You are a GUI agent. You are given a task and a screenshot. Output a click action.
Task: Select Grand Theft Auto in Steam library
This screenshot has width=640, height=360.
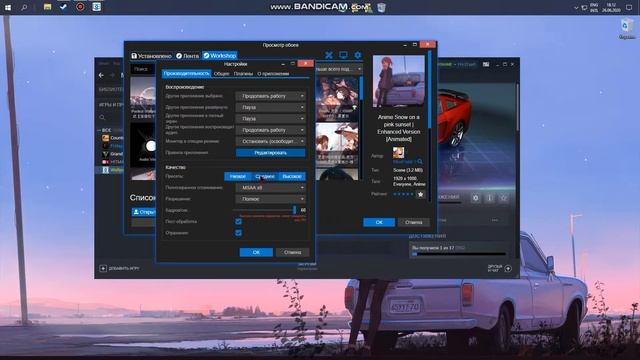[x=112, y=154]
